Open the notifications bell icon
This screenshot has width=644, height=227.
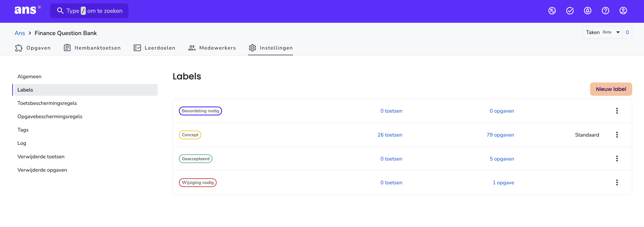pyautogui.click(x=587, y=11)
